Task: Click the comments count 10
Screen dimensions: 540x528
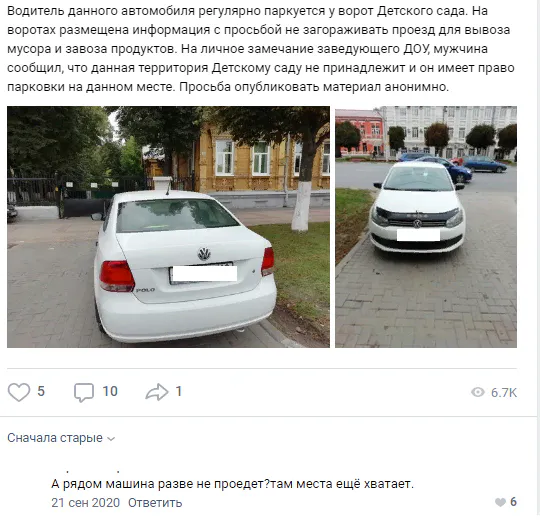Action: [110, 392]
